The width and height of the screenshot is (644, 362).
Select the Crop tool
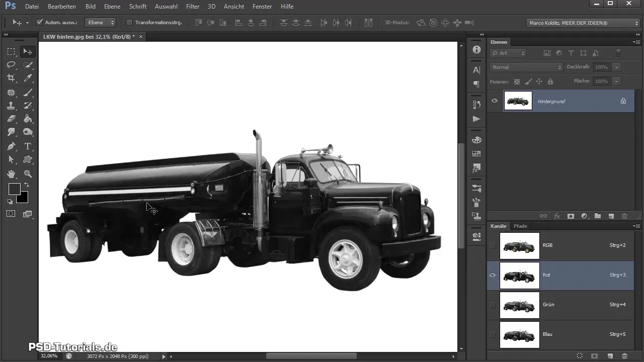coord(11,78)
